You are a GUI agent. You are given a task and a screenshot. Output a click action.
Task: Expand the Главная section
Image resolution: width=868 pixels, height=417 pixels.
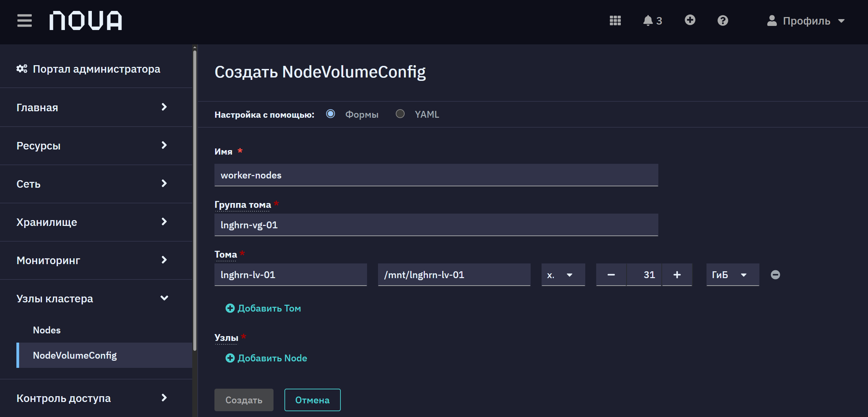96,107
